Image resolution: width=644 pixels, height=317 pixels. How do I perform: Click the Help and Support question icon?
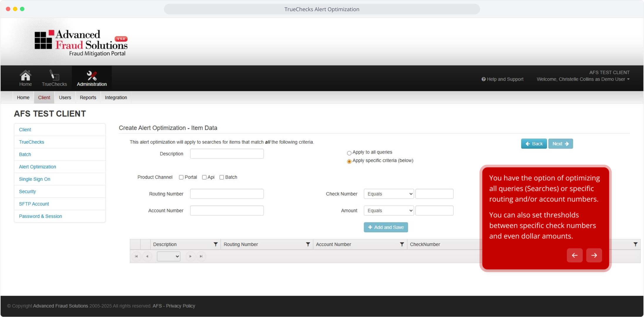coord(483,79)
